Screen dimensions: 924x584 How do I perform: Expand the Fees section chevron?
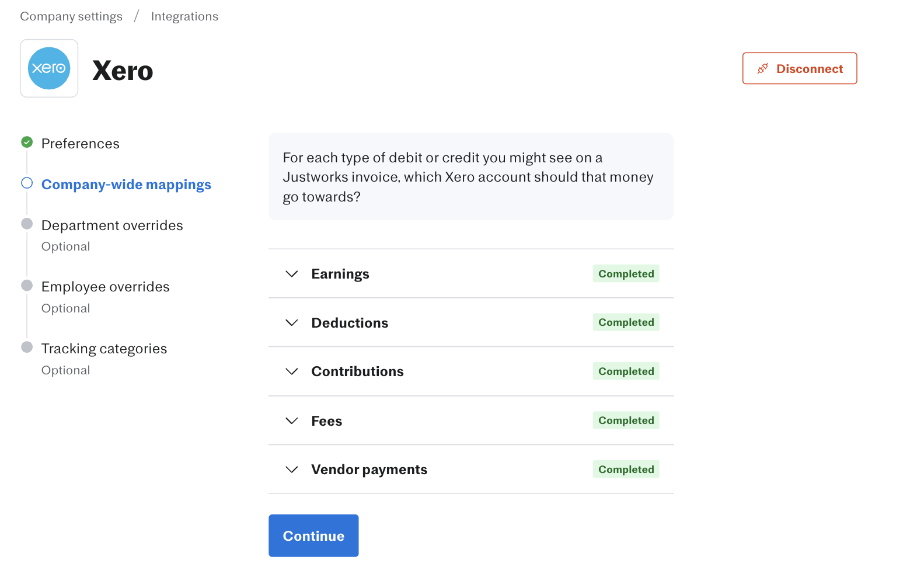292,421
